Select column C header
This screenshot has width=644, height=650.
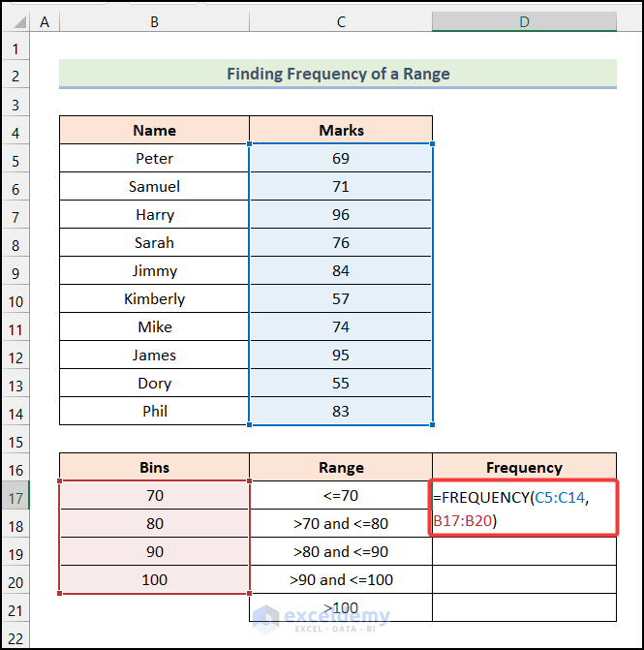tap(341, 21)
